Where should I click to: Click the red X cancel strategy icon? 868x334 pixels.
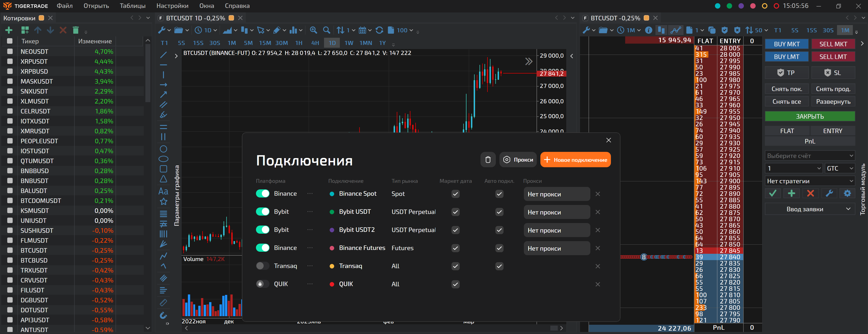(810, 193)
